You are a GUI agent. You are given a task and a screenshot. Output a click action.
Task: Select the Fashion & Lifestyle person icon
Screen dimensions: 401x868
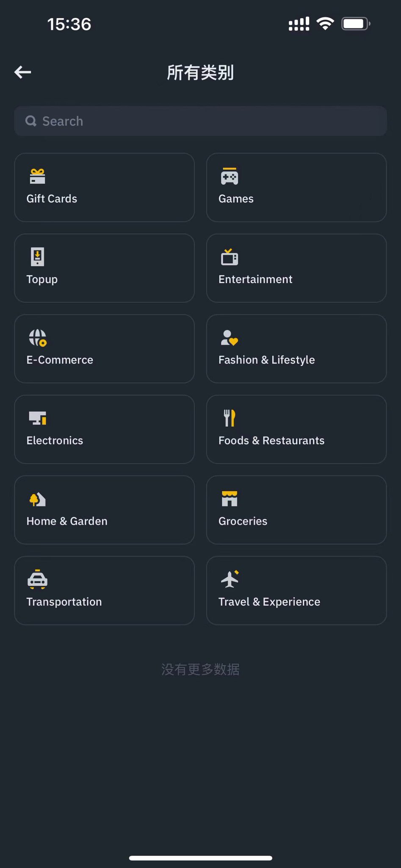(230, 338)
